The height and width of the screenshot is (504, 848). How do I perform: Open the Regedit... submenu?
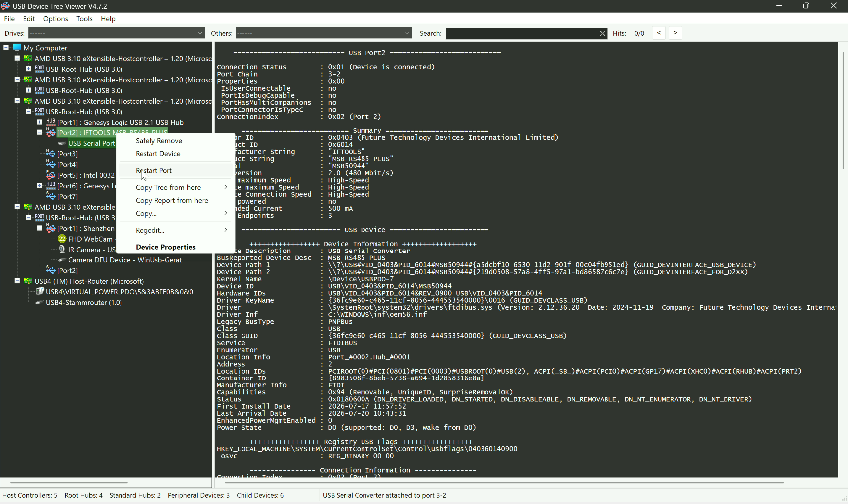click(175, 230)
